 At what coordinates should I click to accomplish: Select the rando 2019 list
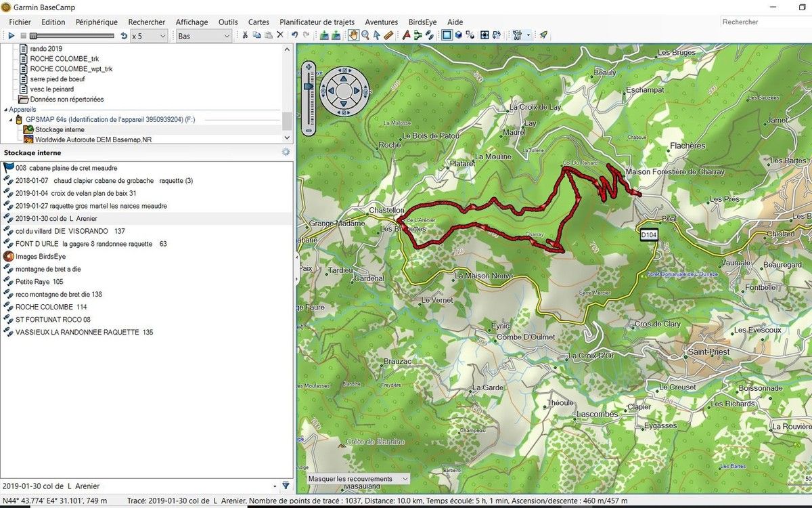point(46,49)
